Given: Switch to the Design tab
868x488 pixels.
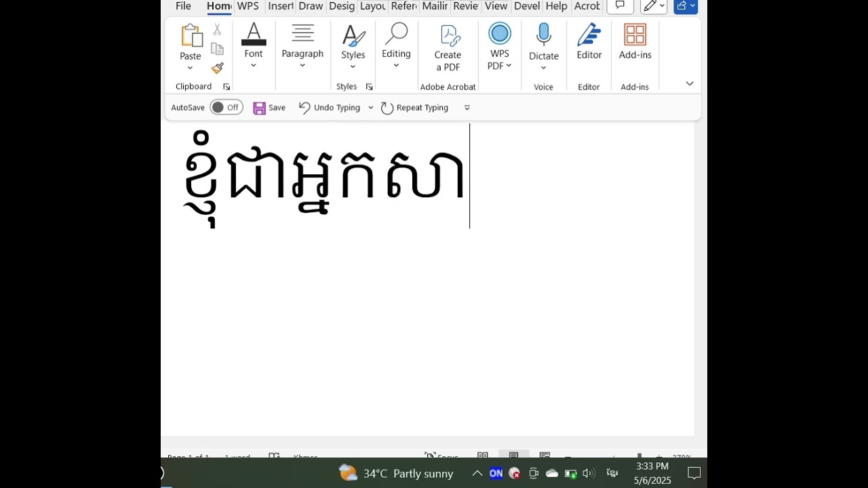Looking at the screenshot, I should pos(342,6).
